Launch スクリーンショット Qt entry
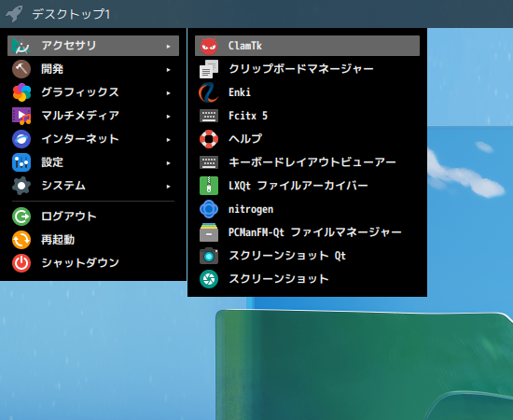 (x=307, y=256)
